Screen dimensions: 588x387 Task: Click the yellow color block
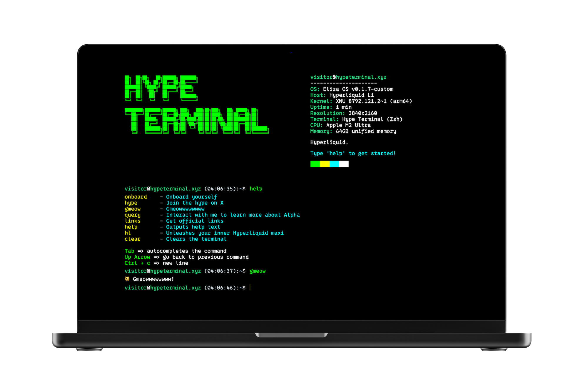click(325, 164)
